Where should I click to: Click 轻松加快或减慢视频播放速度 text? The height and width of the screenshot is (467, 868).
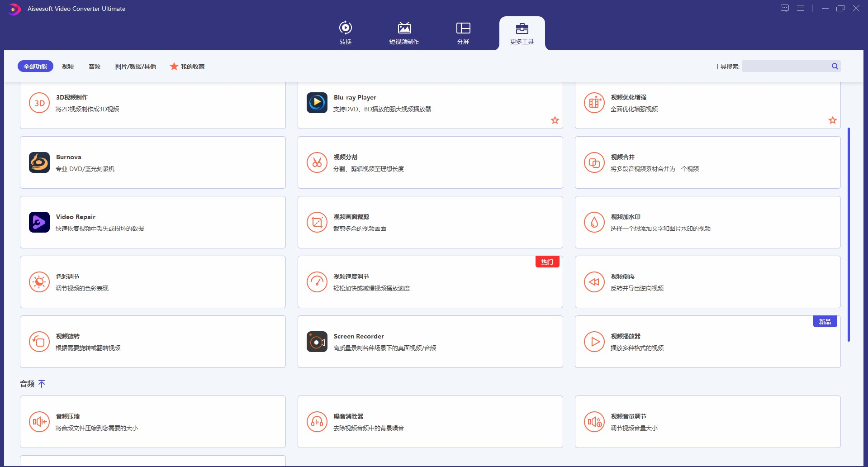point(371,288)
